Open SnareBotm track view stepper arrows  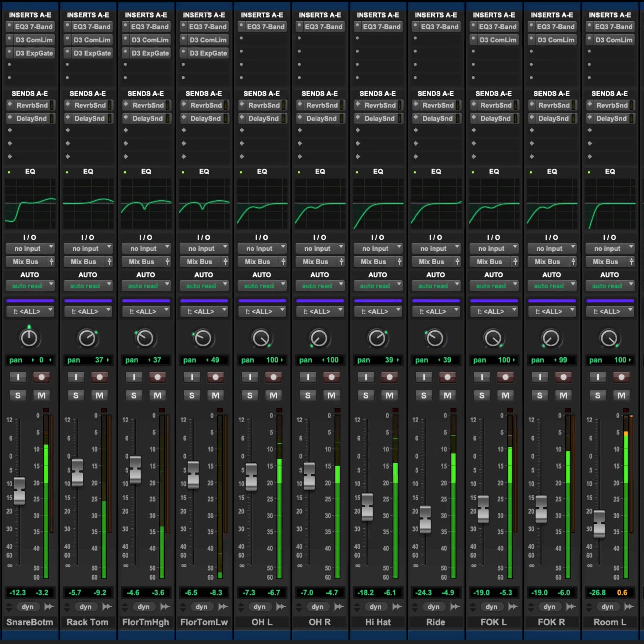[9, 607]
